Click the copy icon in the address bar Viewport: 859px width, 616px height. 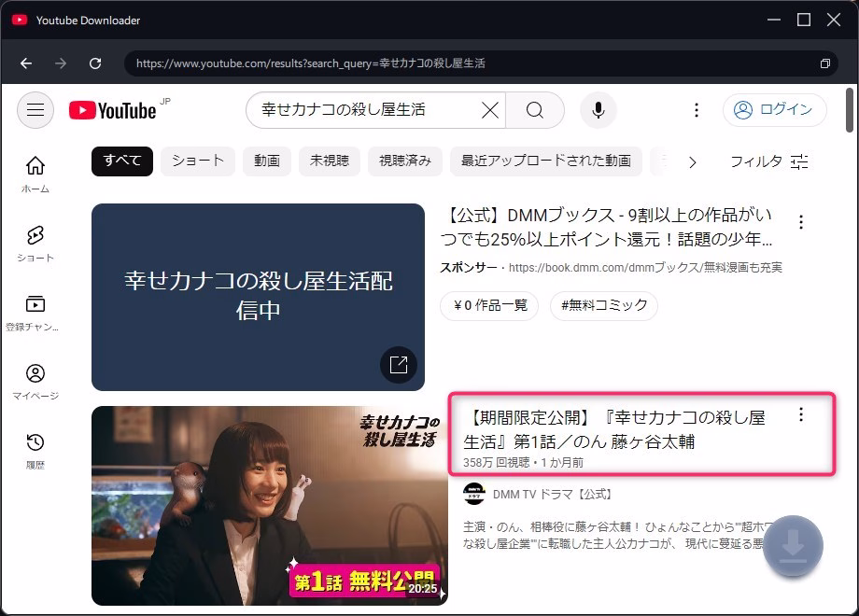[x=825, y=63]
